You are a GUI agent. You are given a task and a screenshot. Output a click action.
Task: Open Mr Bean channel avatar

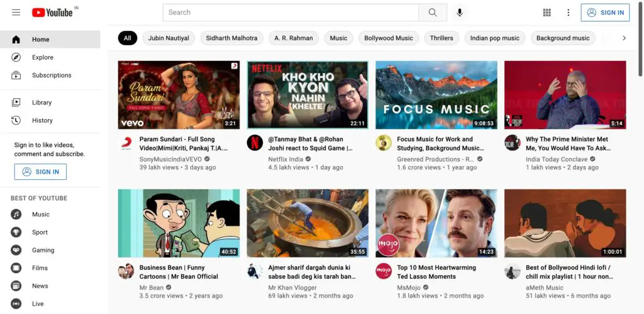(126, 271)
